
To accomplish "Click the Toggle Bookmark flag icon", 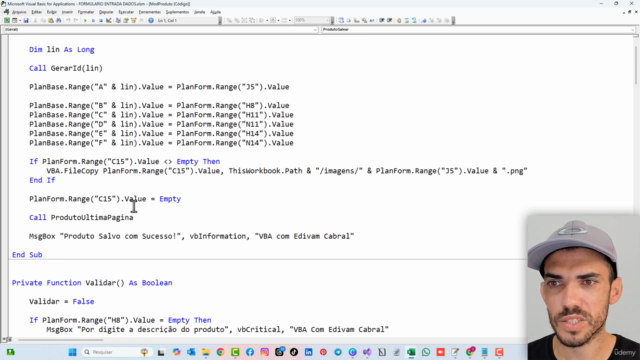I will [424, 20].
